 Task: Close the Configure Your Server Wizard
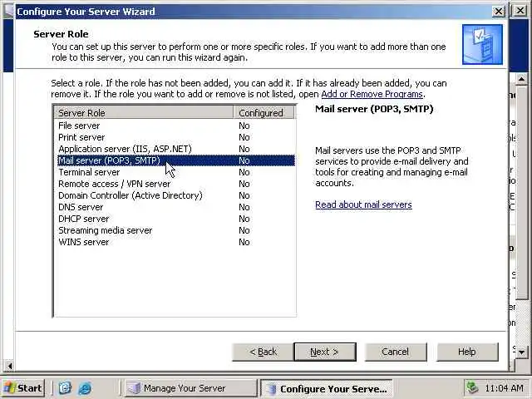coord(499,12)
